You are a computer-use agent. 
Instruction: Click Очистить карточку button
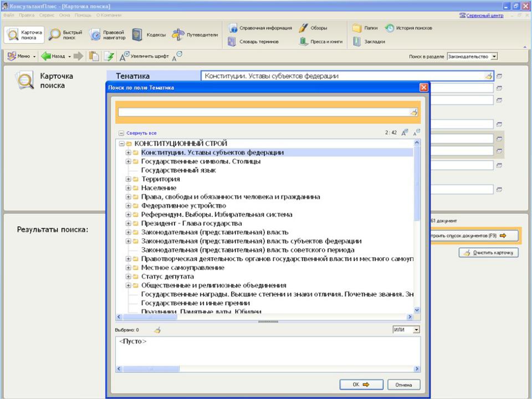489,253
